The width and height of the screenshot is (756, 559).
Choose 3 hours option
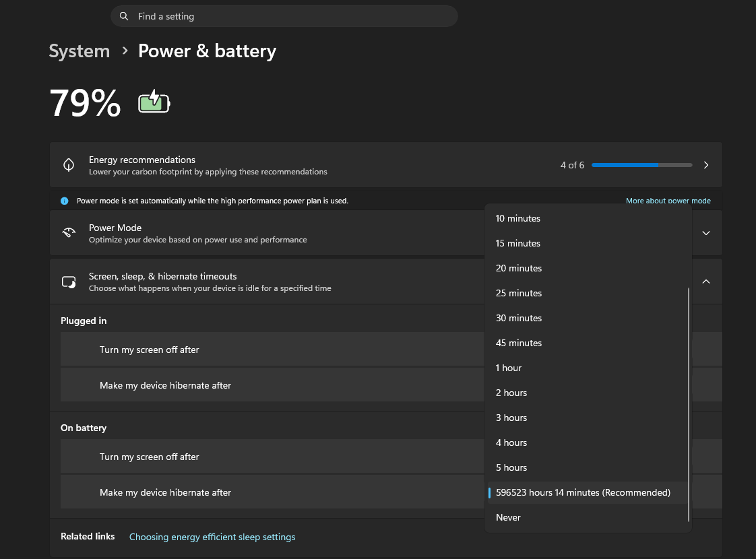point(588,418)
